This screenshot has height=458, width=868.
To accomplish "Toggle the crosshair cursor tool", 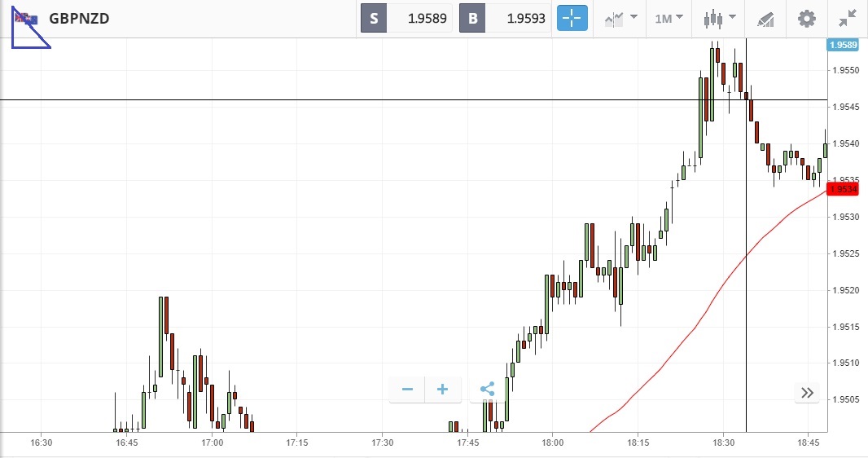I will coord(572,18).
